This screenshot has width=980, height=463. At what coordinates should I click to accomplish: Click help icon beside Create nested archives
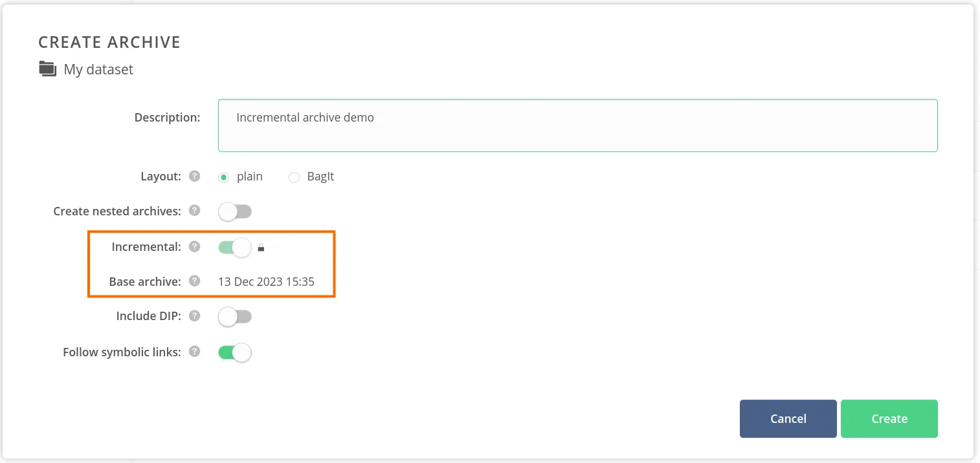point(194,211)
